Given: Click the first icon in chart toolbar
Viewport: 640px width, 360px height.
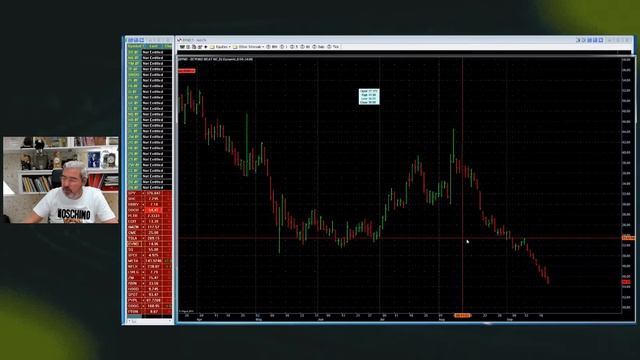Looking at the screenshot, I should point(182,47).
